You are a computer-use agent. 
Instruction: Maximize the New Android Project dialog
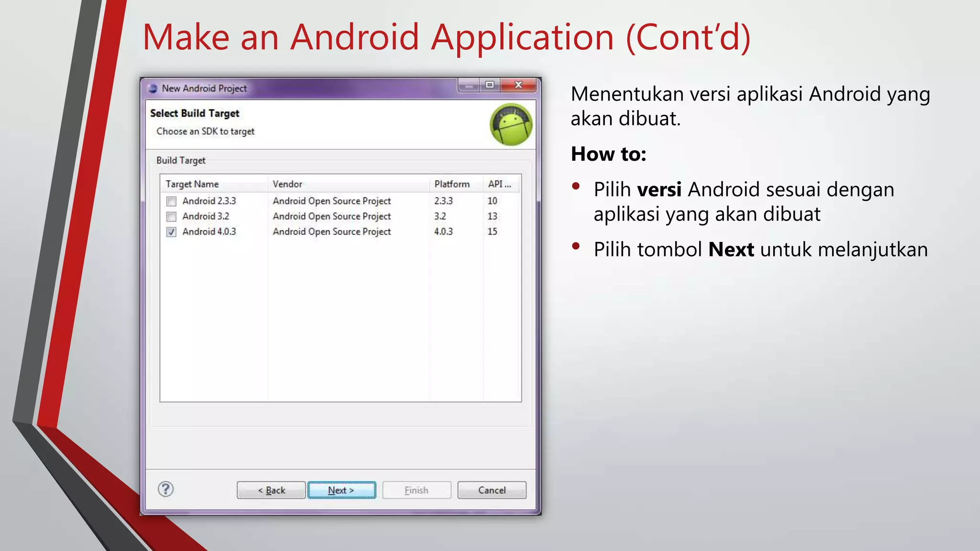(x=490, y=85)
